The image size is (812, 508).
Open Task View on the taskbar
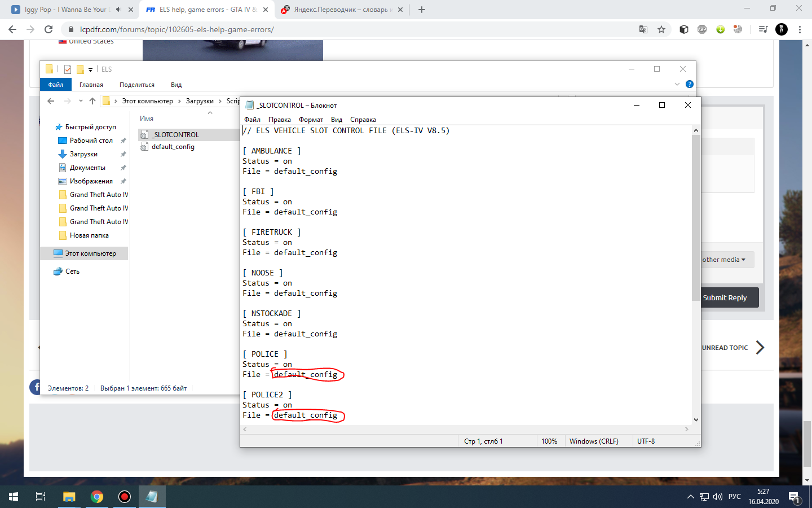pyautogui.click(x=41, y=497)
